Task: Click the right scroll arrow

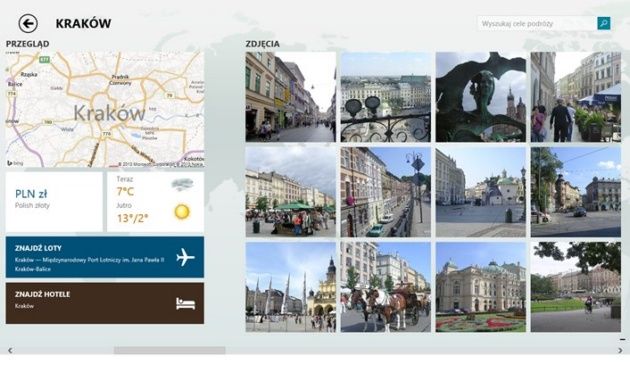Action: click(620, 350)
